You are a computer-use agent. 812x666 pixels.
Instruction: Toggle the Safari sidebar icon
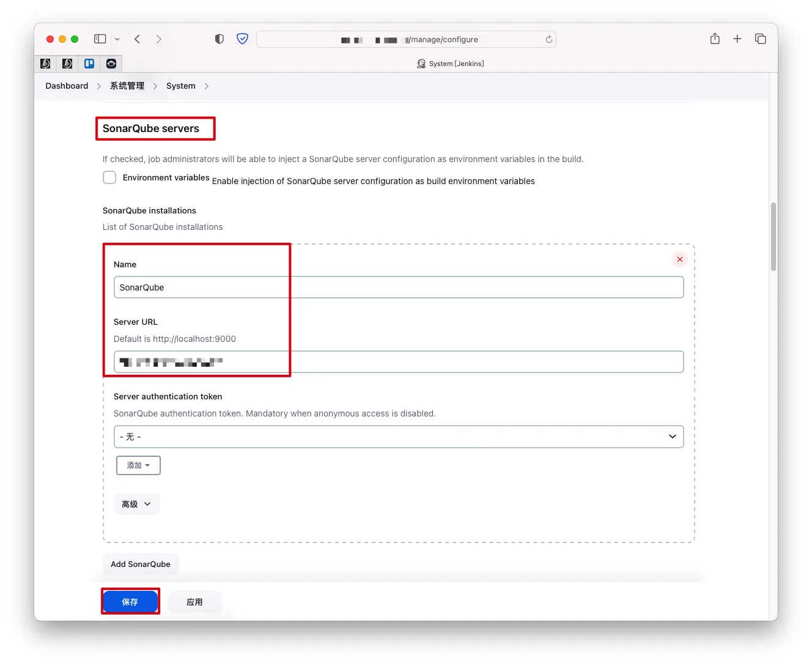click(100, 39)
